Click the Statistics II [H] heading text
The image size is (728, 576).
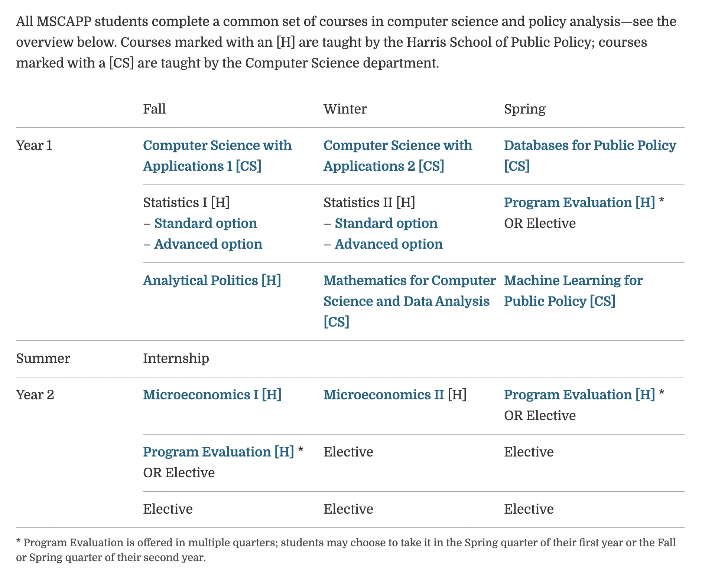point(369,203)
